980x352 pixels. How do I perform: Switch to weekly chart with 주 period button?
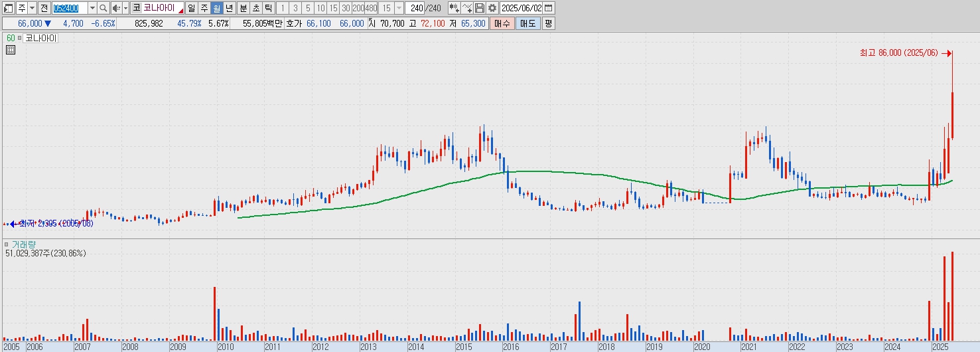[204, 8]
